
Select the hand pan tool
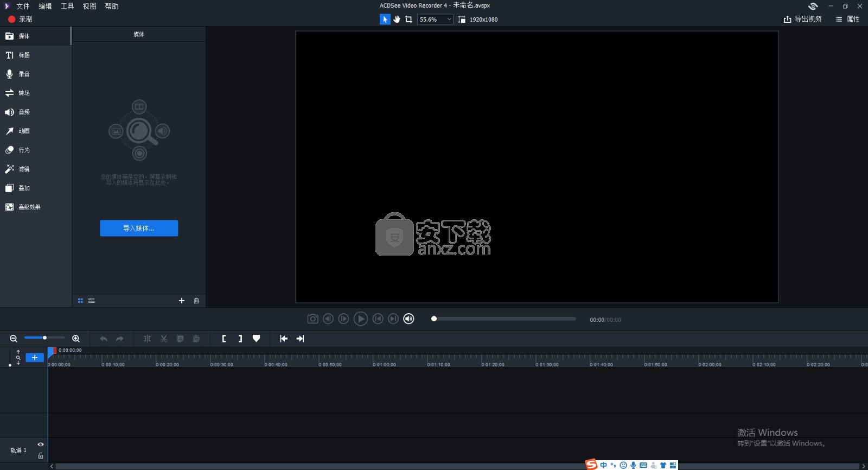(397, 19)
